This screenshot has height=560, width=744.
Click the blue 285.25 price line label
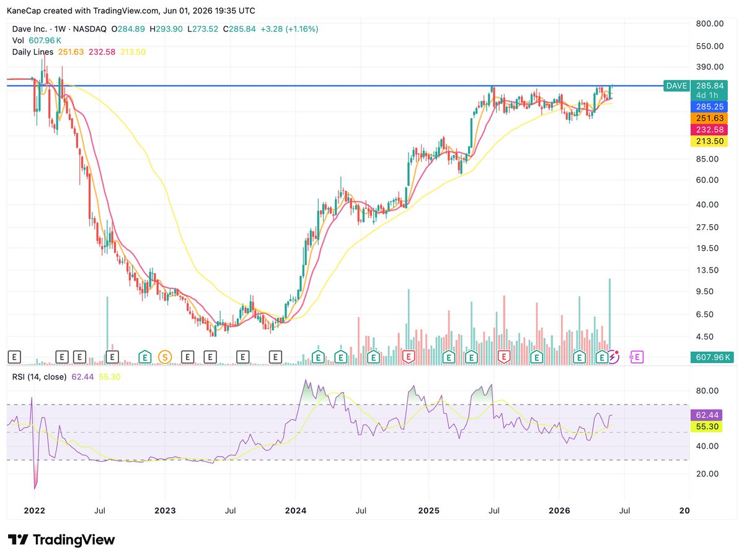tap(708, 107)
